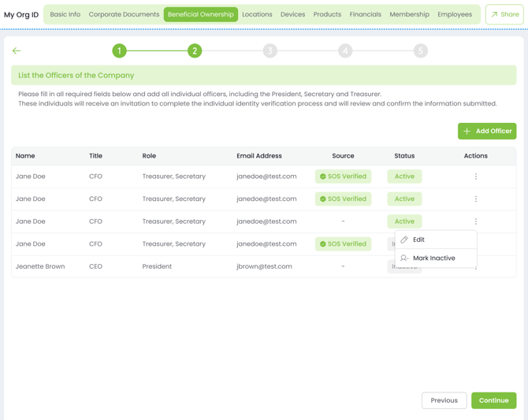
Task: Click the Share button
Action: 504,14
